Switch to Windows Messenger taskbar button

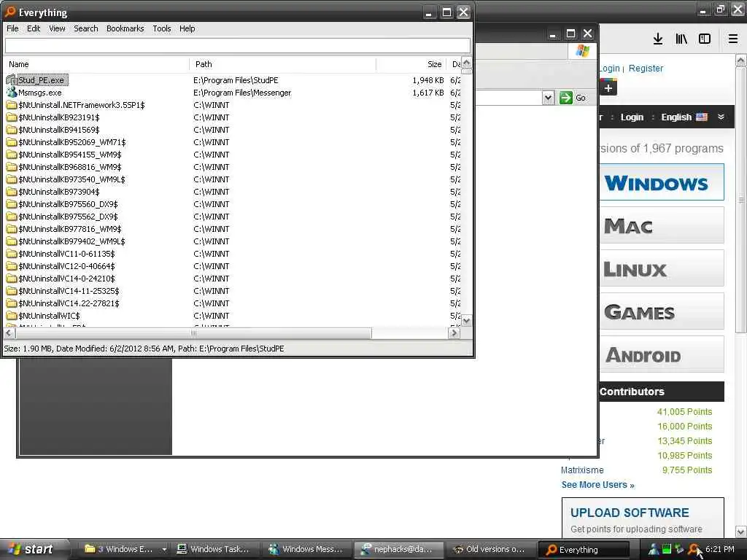[x=306, y=549]
